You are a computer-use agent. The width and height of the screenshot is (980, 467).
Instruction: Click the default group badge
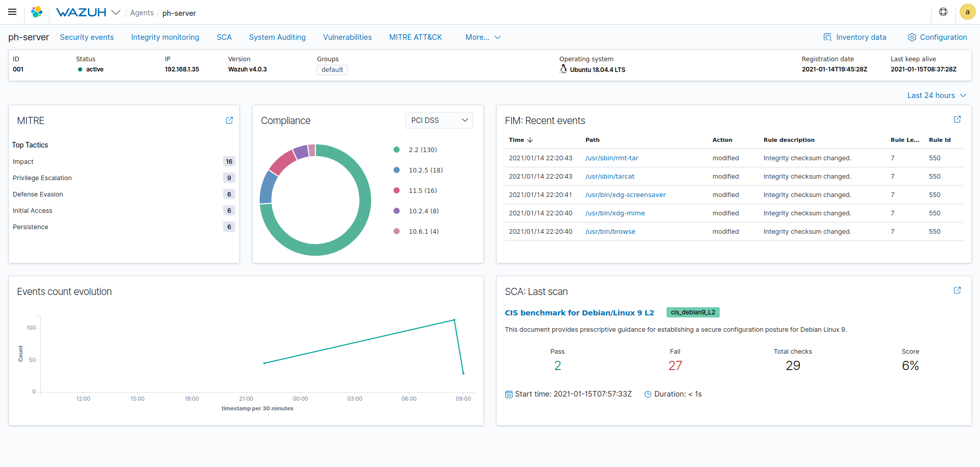point(332,70)
